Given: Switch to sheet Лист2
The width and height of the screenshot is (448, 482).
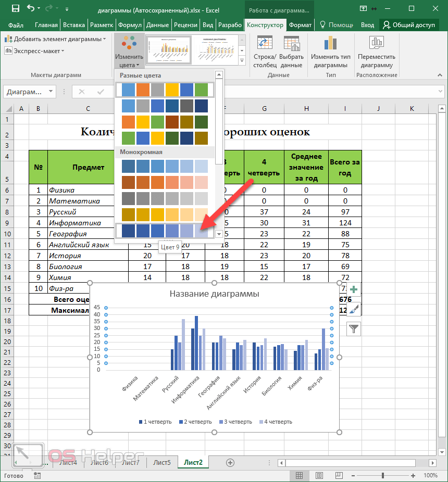Looking at the screenshot, I should click(x=193, y=462).
